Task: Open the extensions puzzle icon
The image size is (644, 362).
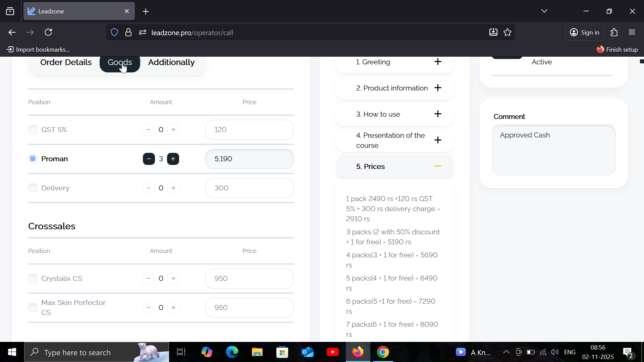Action: tap(614, 33)
